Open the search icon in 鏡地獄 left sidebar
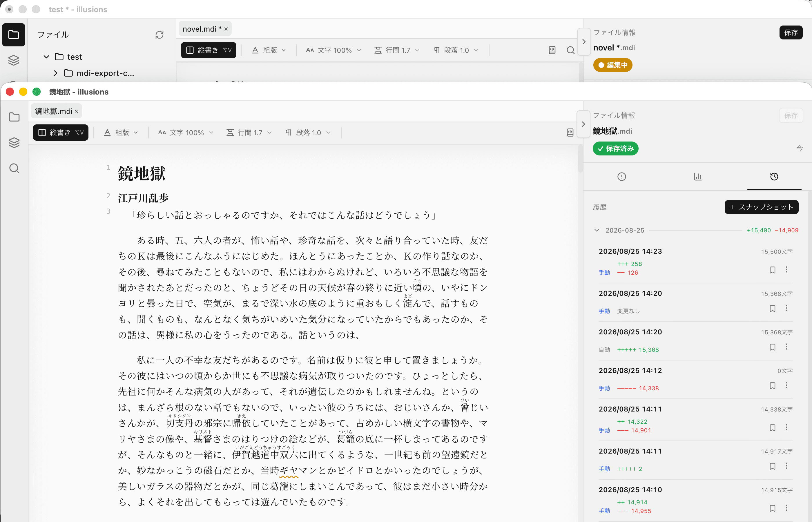 [x=14, y=168]
